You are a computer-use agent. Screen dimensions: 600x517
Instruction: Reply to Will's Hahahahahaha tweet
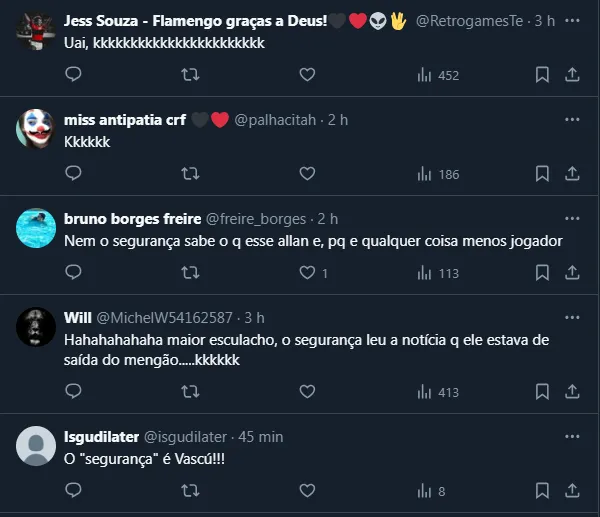[73, 392]
